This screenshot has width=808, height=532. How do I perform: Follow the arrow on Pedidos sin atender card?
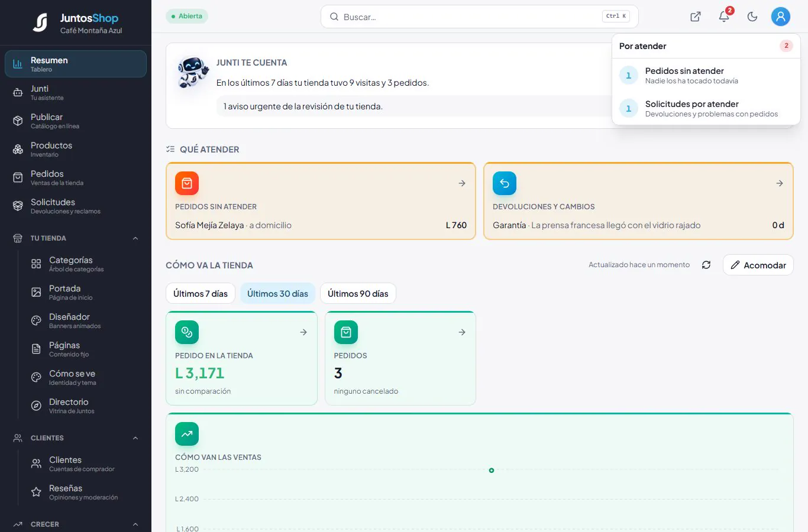click(x=462, y=183)
